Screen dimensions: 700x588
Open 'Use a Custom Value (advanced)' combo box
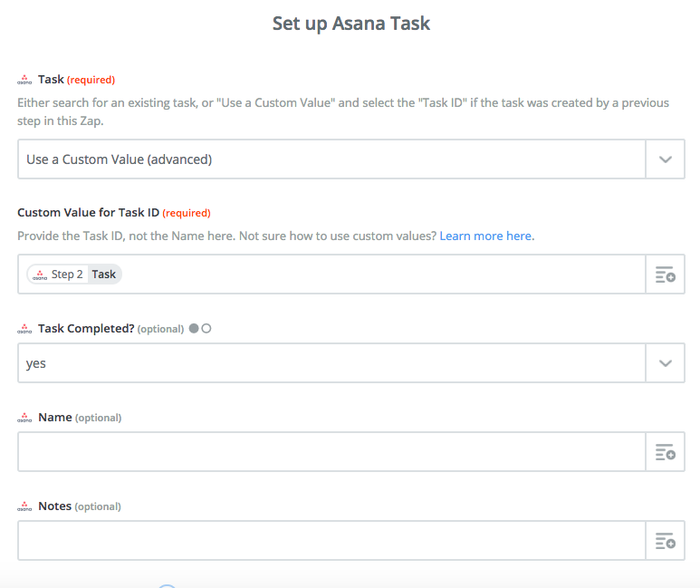point(350,159)
